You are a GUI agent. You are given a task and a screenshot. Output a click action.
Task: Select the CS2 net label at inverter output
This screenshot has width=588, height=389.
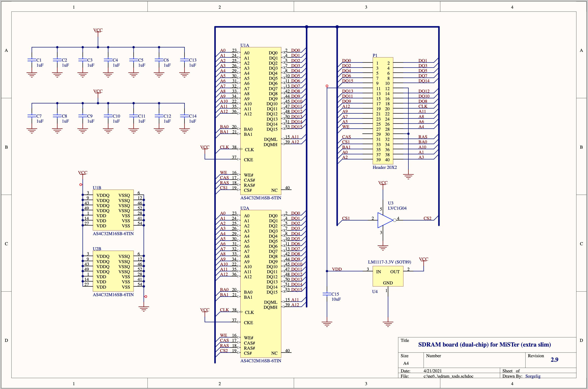pos(427,218)
